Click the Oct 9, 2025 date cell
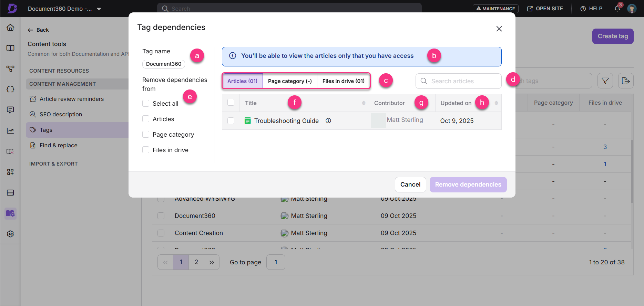 coord(457,121)
